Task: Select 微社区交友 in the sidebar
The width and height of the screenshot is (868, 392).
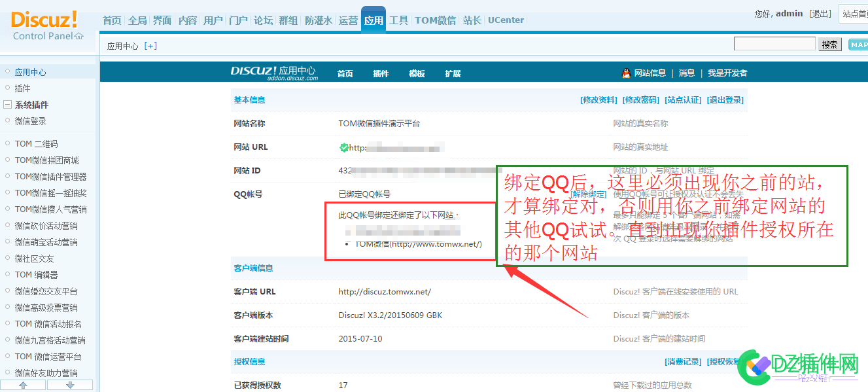Action: point(35,258)
